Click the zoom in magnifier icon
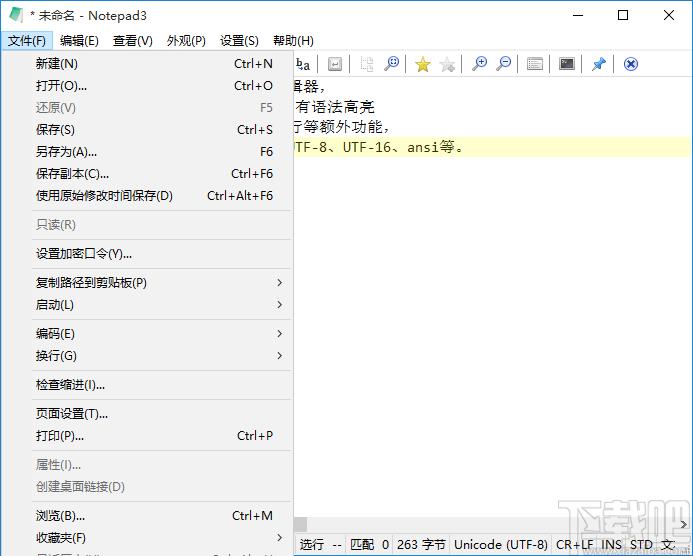 [x=480, y=64]
